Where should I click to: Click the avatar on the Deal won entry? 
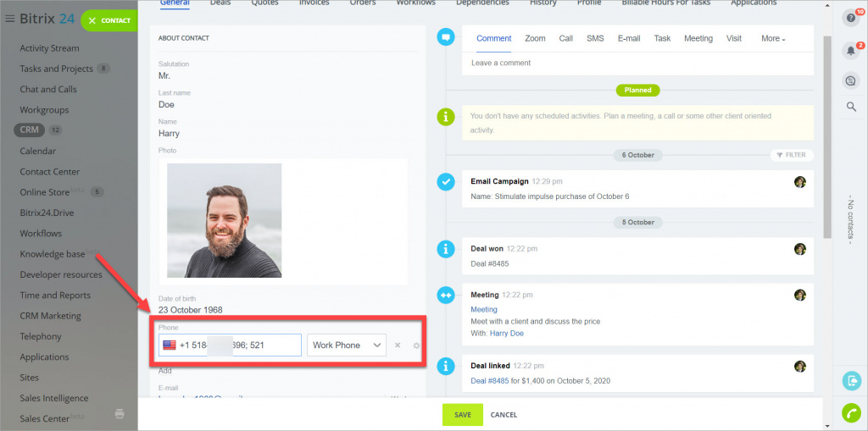tap(799, 249)
